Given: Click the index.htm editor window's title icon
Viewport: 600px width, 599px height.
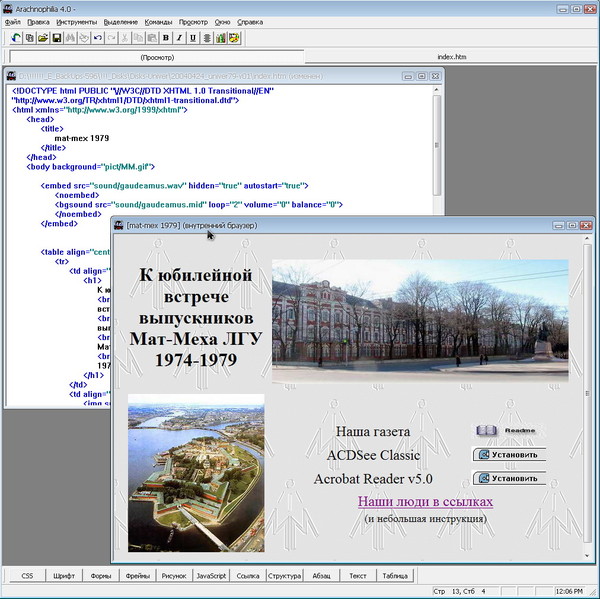Looking at the screenshot, I should pos(11,76).
